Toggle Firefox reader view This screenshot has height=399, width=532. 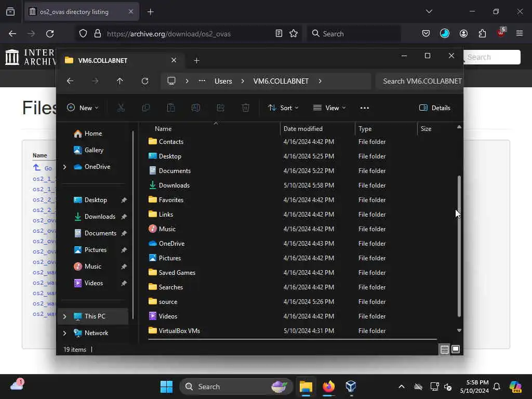click(279, 34)
